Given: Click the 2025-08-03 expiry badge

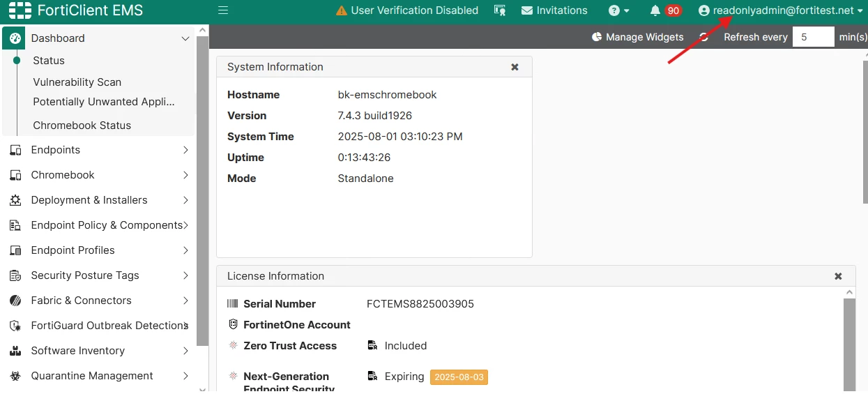Looking at the screenshot, I should [459, 377].
